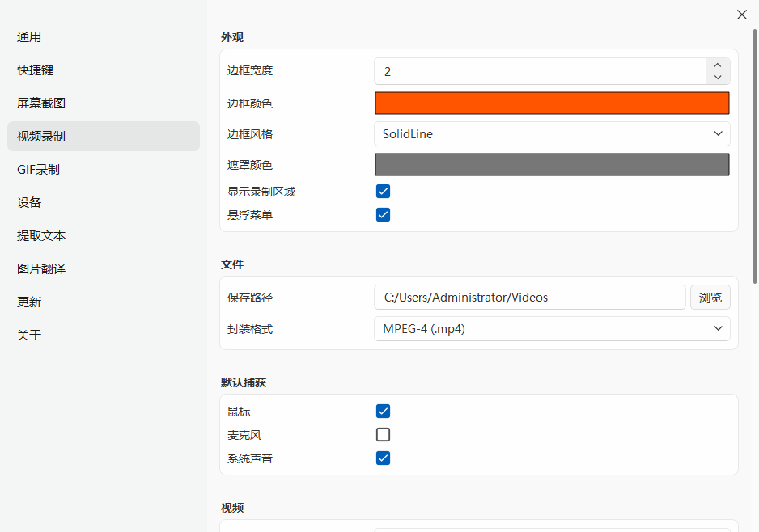Open the GIF录制 settings

coord(36,169)
